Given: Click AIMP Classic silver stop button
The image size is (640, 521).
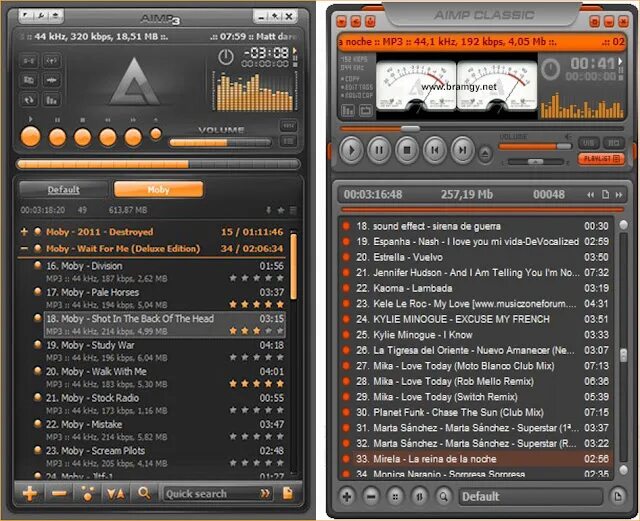Looking at the screenshot, I should point(407,150).
